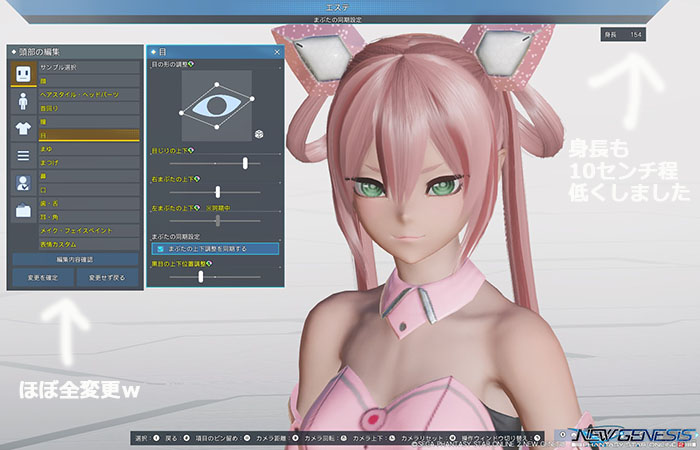Image resolution: width=700 pixels, height=450 pixels.
Task: Click the 戻る key icon in the hint bar
Action: coord(186,438)
